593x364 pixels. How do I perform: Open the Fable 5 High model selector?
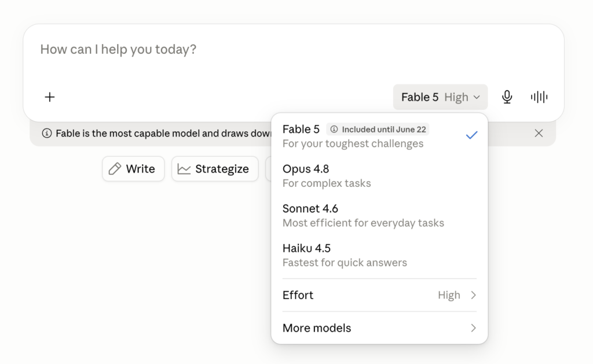(x=440, y=97)
